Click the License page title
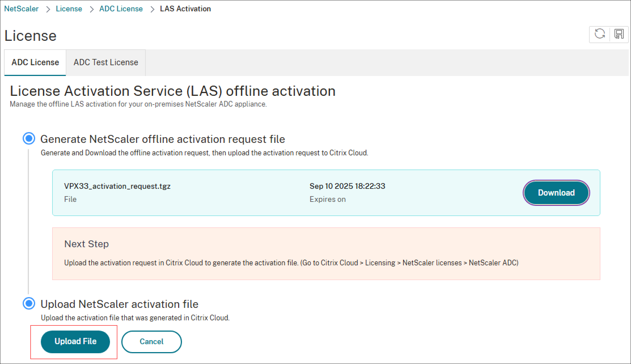631x364 pixels. tap(31, 36)
